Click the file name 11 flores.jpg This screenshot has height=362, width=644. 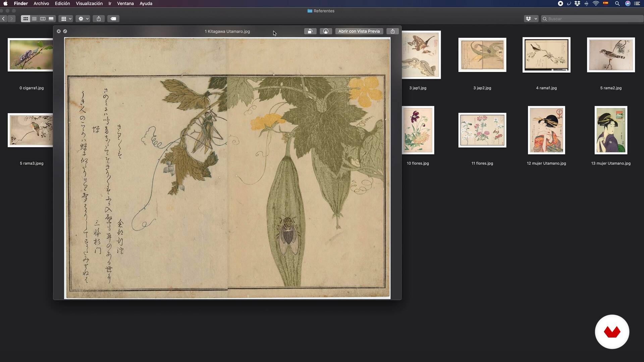click(482, 163)
